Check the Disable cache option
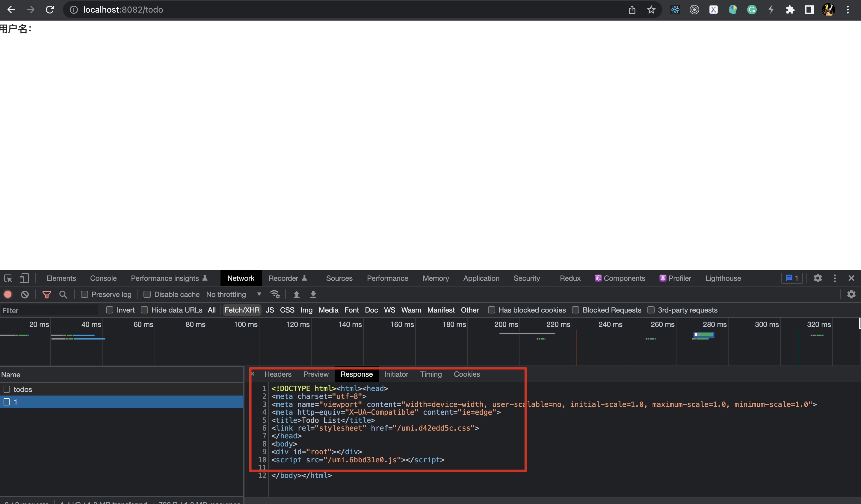The height and width of the screenshot is (504, 861). tap(147, 294)
